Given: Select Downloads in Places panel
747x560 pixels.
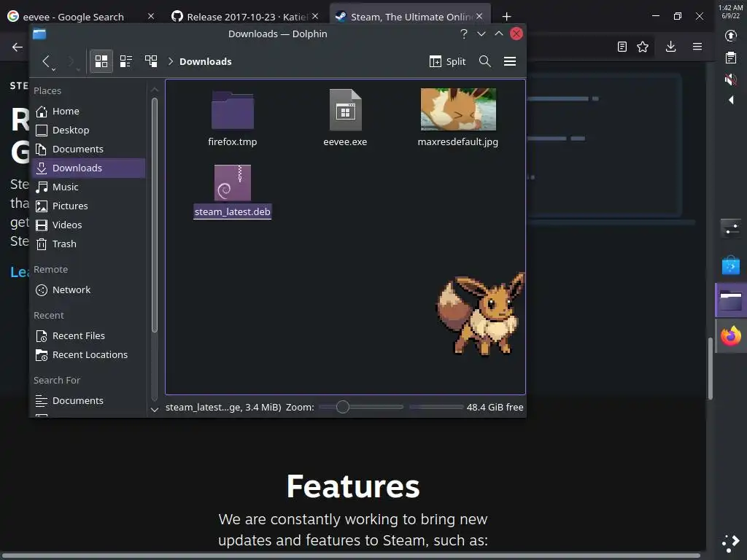Looking at the screenshot, I should [x=90, y=168].
